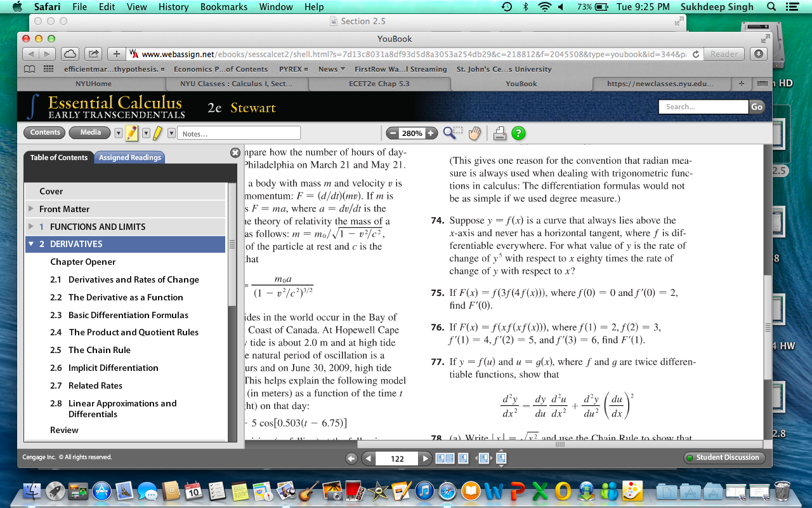The width and height of the screenshot is (812, 508).
Task: Select the hand pan tool
Action: (475, 133)
